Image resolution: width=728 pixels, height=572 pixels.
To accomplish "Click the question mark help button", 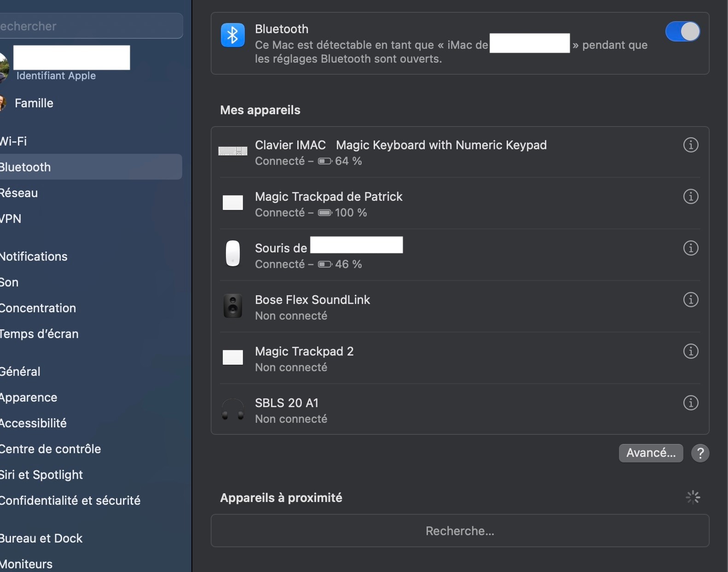I will (700, 453).
